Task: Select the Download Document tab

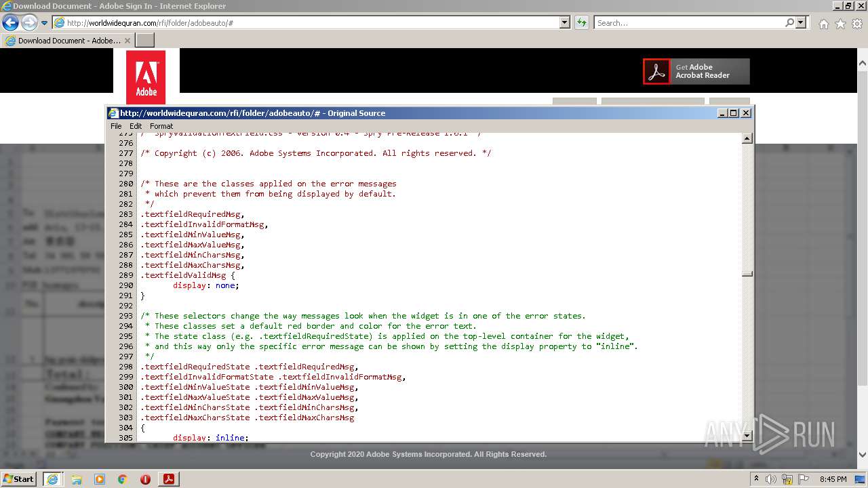Action: point(67,41)
